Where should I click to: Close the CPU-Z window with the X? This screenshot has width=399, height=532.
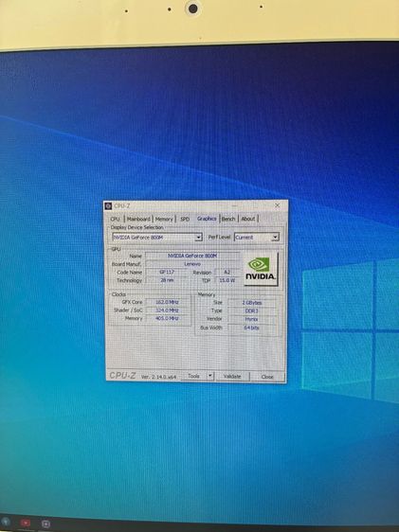coord(277,205)
